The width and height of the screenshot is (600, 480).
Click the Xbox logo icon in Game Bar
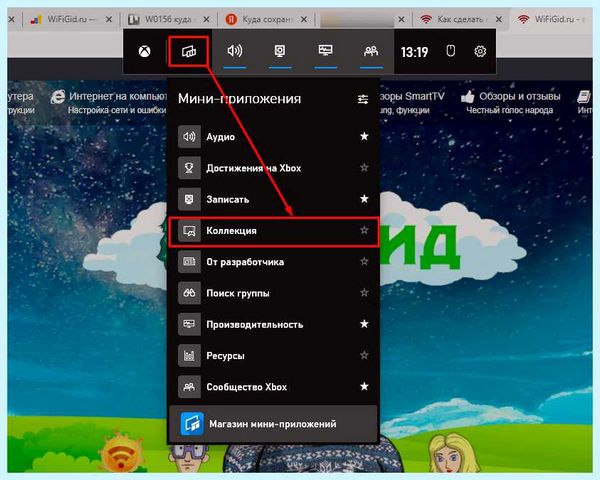point(145,51)
